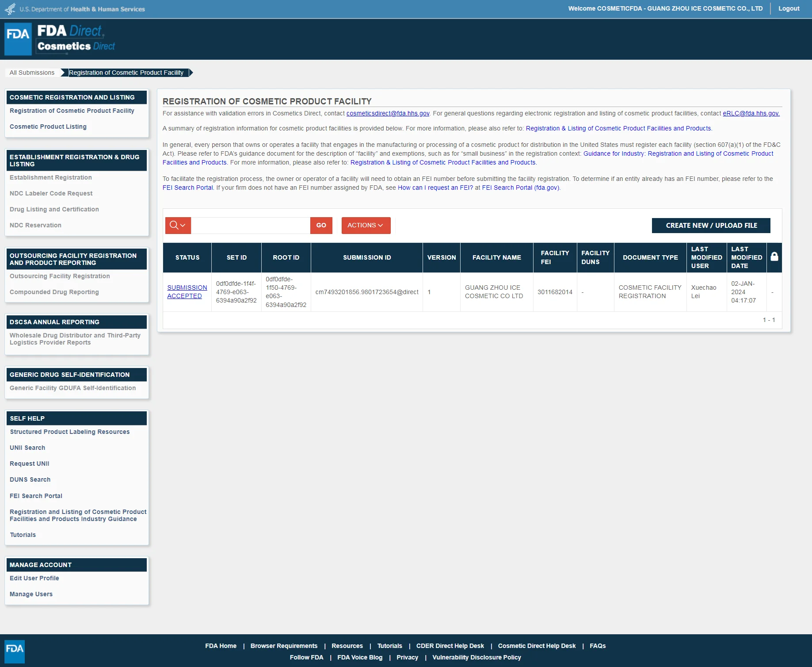Open FDA Home footer link
The height and width of the screenshot is (667, 812).
221,646
